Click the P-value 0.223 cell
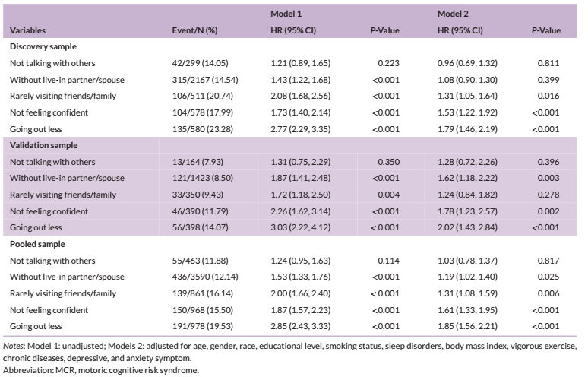 [390, 63]
